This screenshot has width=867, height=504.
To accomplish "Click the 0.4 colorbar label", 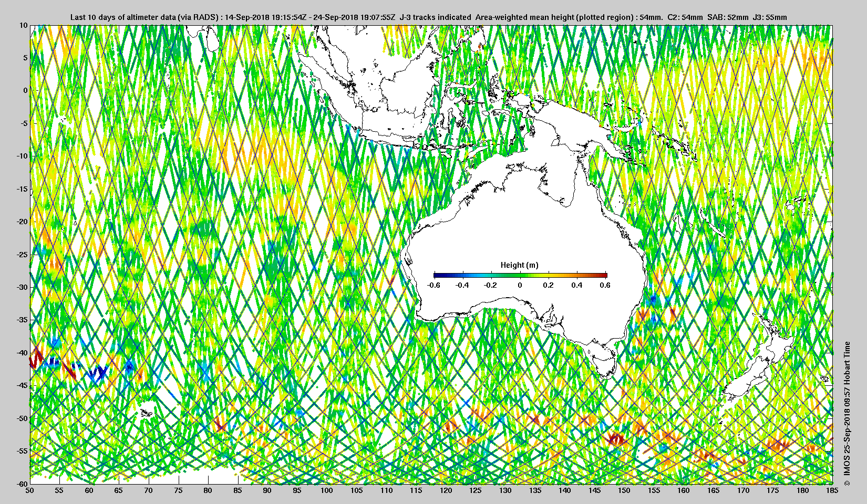I will click(576, 285).
